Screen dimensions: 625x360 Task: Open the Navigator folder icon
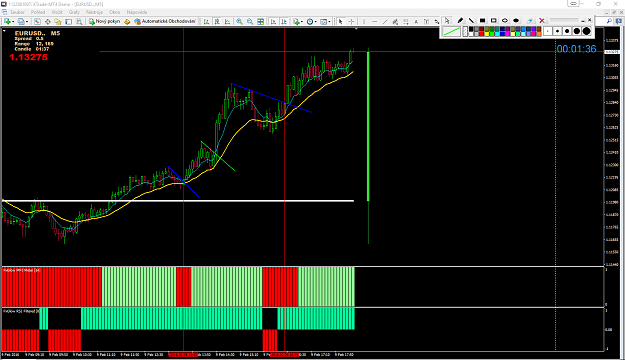tap(58, 22)
